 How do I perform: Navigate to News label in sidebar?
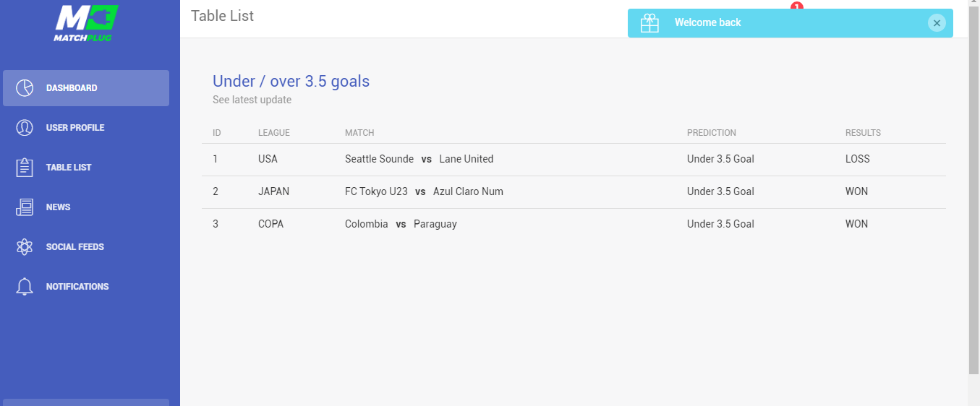[59, 207]
